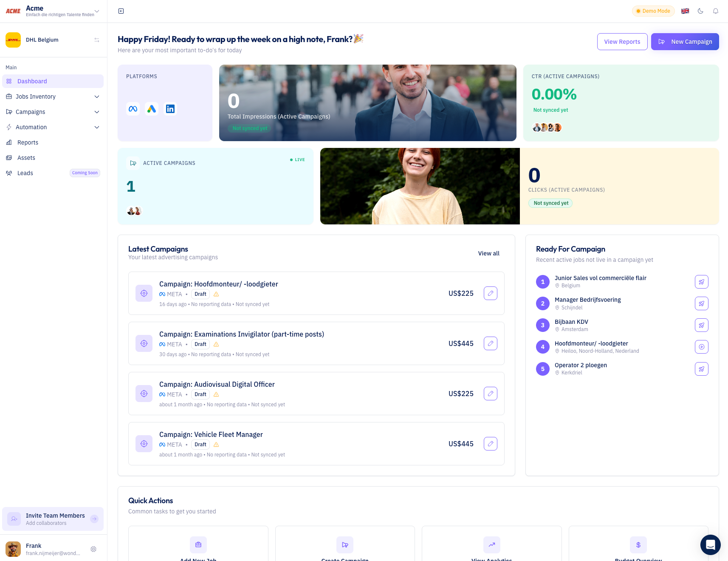This screenshot has height=561, width=728.
Task: Click Coming Soon badge next to Leads
Action: tap(85, 173)
